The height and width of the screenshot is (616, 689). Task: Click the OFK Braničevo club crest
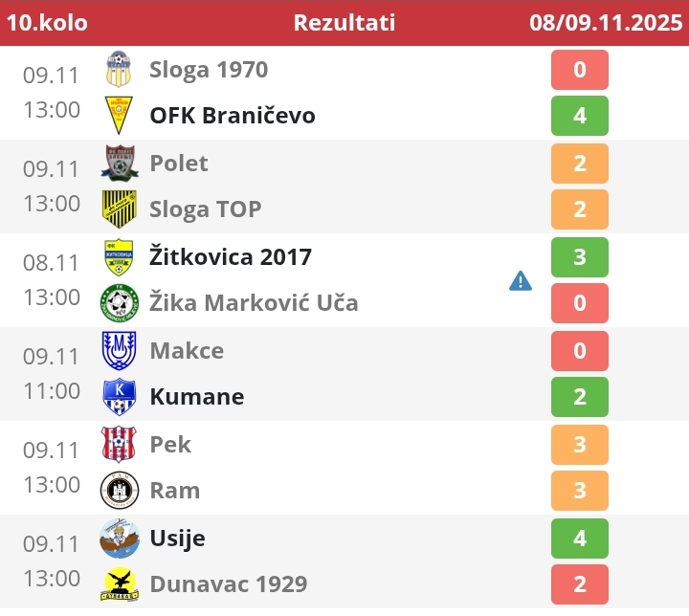coord(119,116)
